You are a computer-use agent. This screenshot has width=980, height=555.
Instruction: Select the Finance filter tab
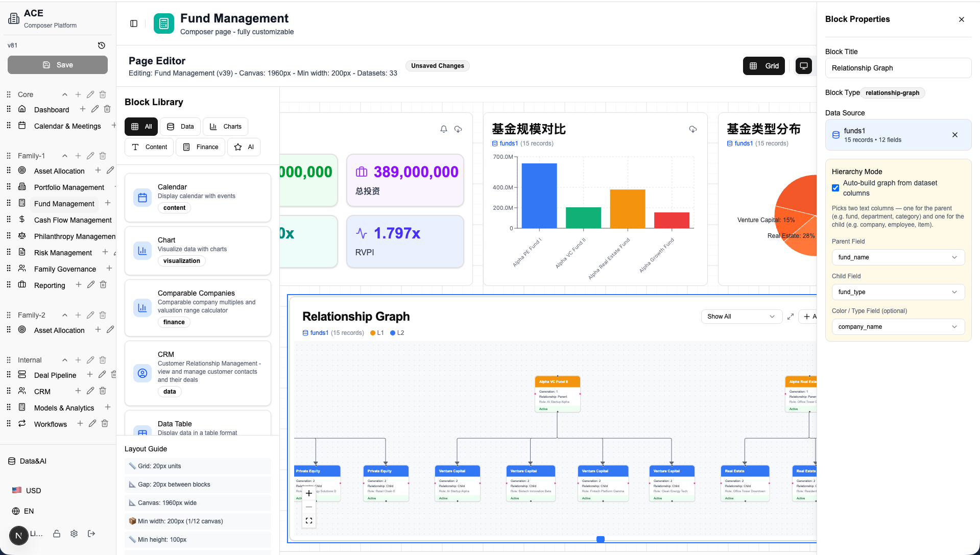click(201, 147)
